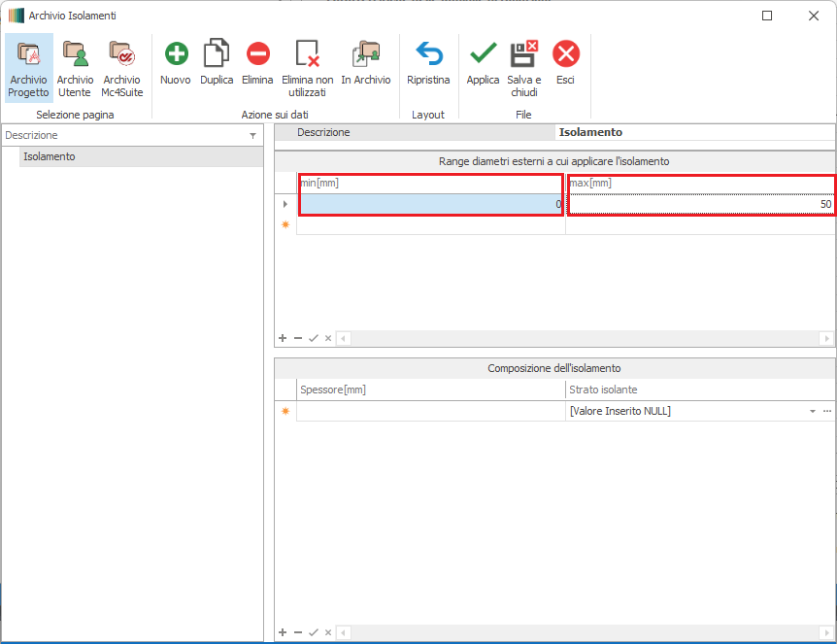Reset layout with Ripristina
The width and height of the screenshot is (837, 644).
pos(428,64)
